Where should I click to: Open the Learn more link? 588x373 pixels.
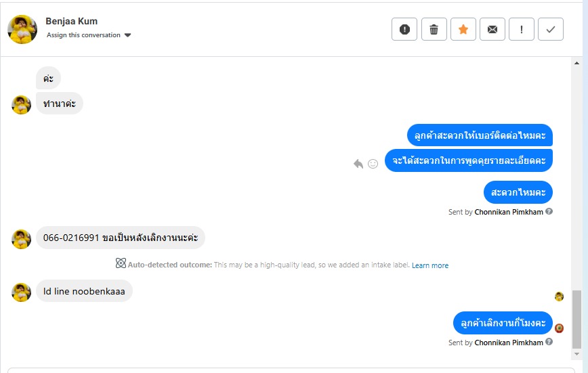(x=430, y=265)
